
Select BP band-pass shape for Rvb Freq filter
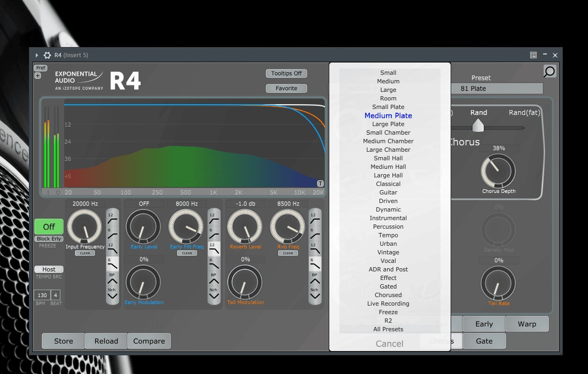click(315, 278)
